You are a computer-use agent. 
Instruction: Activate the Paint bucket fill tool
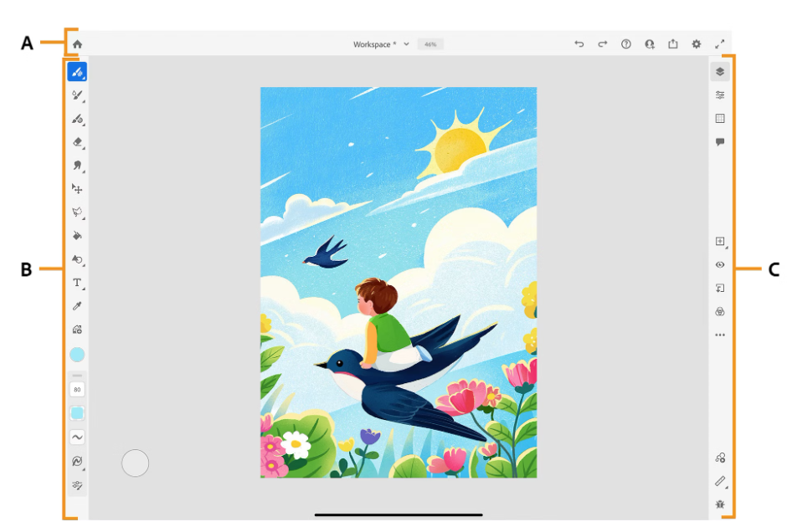pos(77,236)
